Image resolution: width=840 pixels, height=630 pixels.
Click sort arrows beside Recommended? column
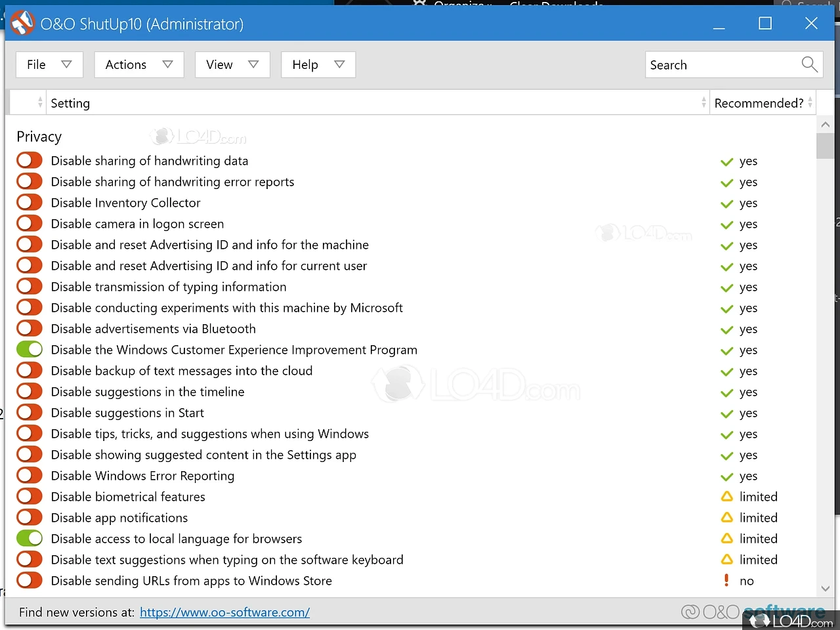point(810,102)
